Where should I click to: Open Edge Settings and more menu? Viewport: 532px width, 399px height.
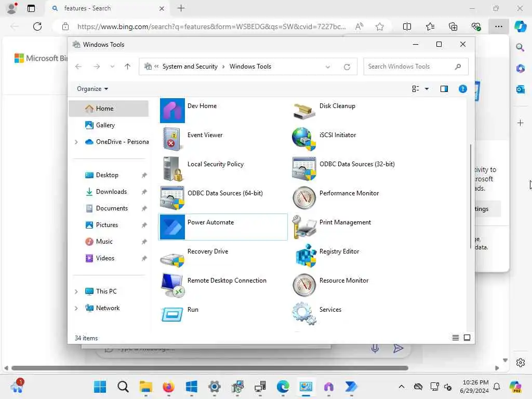(x=498, y=26)
